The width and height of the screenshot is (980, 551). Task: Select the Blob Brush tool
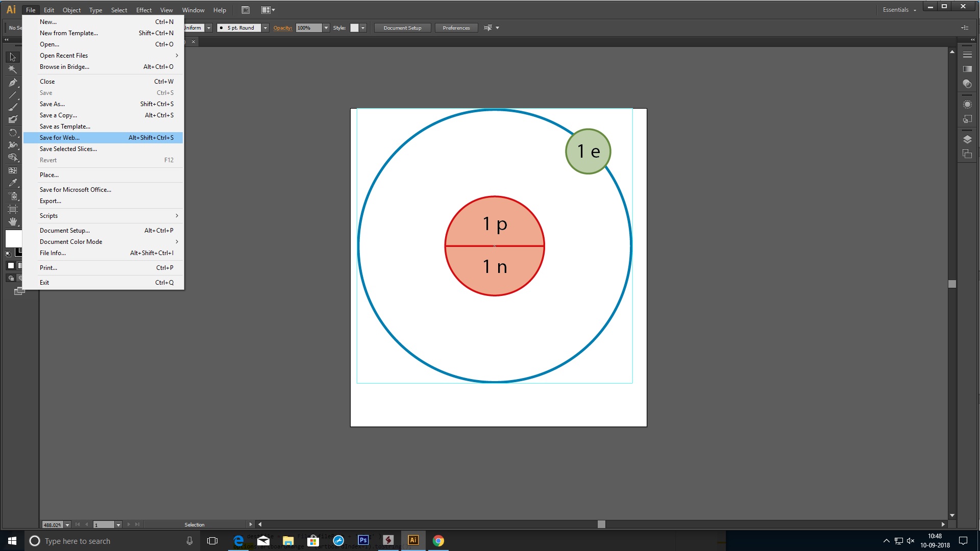click(13, 120)
